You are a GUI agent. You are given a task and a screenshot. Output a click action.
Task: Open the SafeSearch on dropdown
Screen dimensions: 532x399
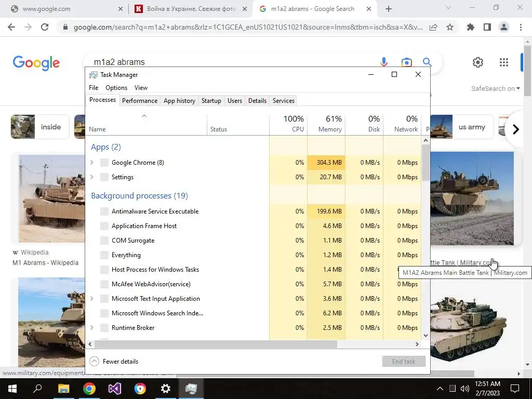[x=495, y=88]
